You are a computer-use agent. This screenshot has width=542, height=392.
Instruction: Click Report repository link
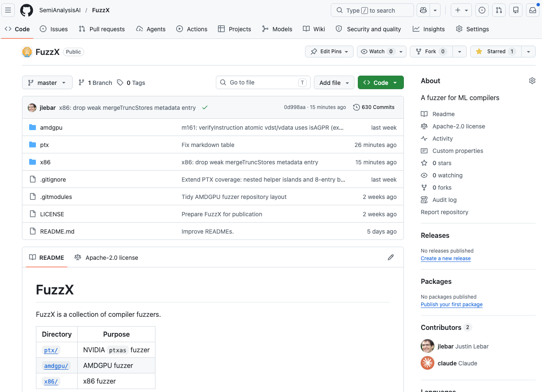pyautogui.click(x=444, y=212)
